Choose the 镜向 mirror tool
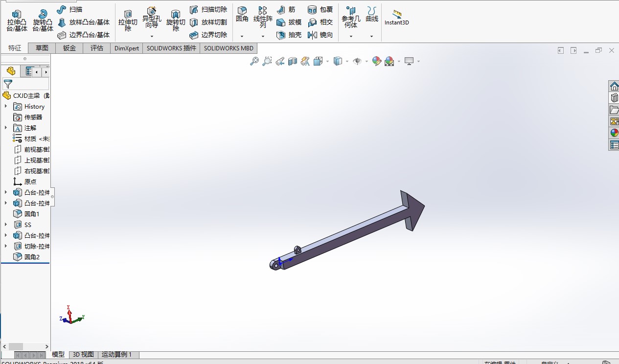 (x=320, y=35)
